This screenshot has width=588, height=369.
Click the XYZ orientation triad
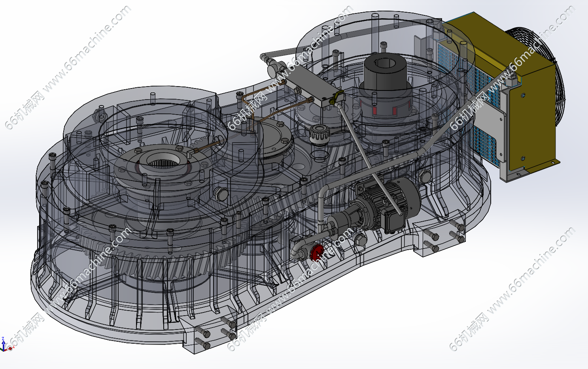click(5, 346)
